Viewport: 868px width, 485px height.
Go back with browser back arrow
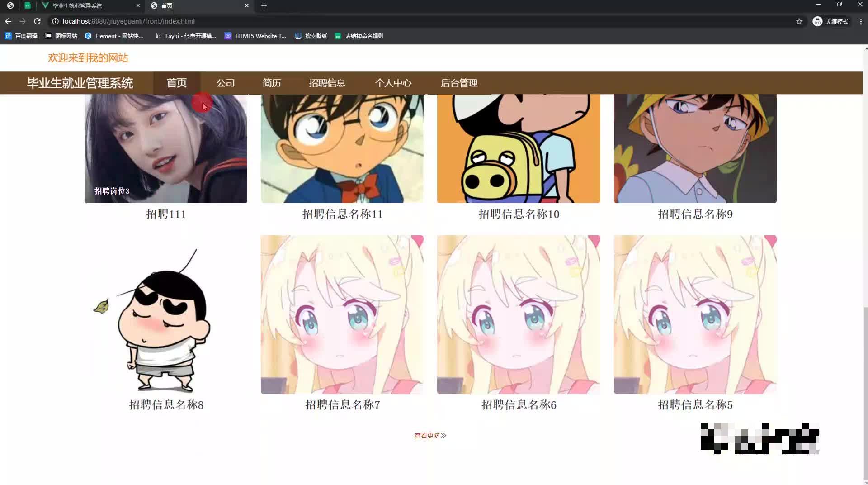[8, 21]
